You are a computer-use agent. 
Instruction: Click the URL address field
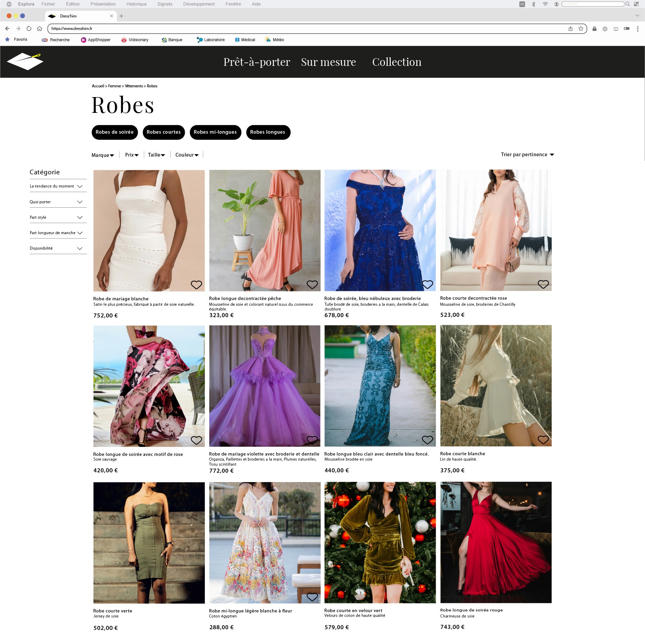pyautogui.click(x=302, y=29)
